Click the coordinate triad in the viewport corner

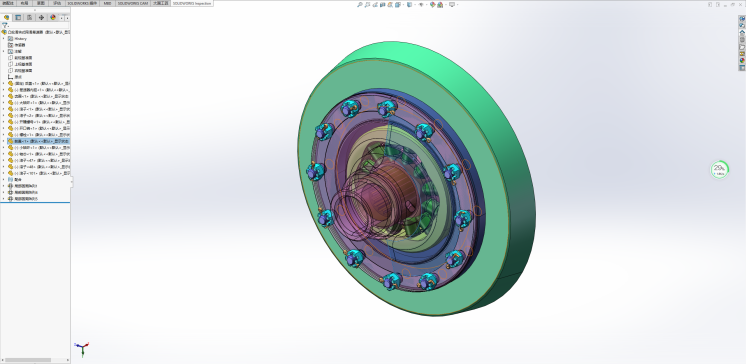click(82, 348)
